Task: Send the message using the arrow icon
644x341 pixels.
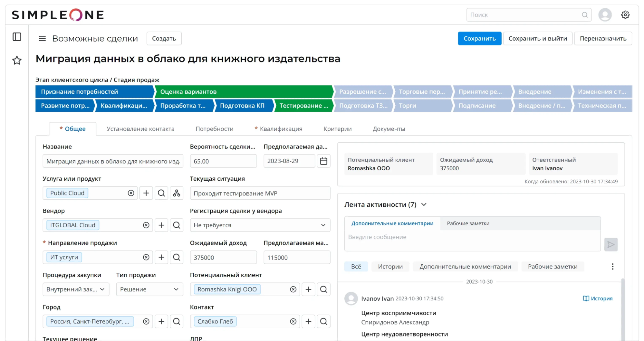Action: (x=610, y=244)
